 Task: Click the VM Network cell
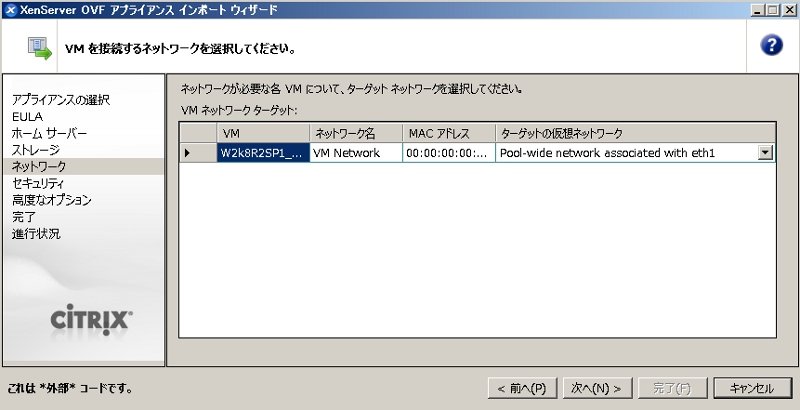tap(356, 152)
